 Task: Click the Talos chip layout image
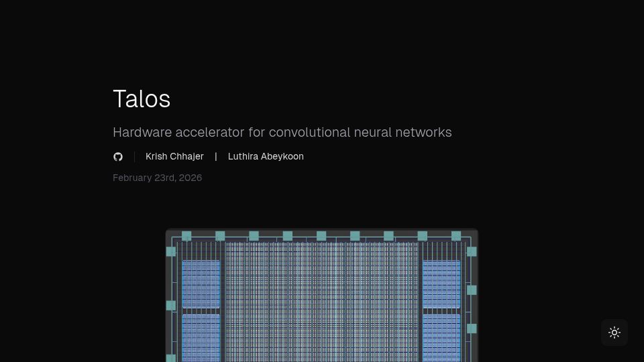pos(321,295)
